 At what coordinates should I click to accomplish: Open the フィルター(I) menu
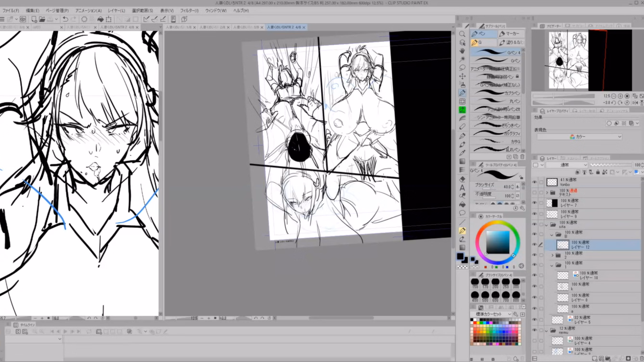(x=189, y=11)
